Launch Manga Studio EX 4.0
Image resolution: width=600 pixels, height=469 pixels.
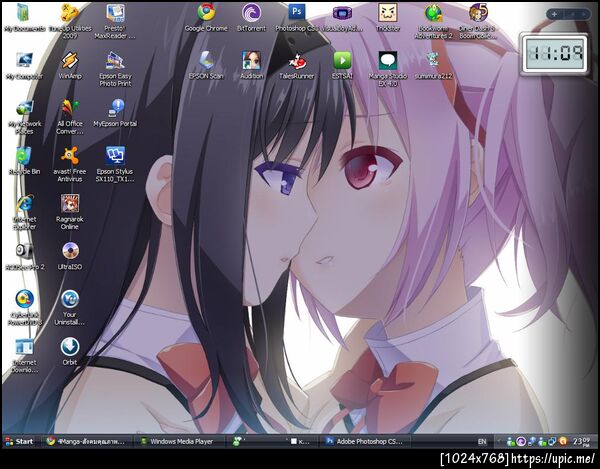click(388, 69)
